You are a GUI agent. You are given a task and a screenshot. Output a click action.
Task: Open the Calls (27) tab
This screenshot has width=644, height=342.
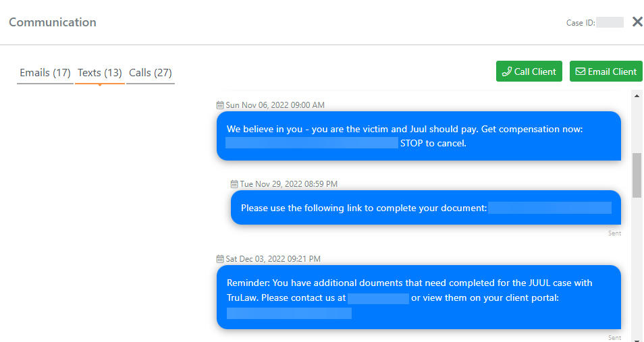click(150, 72)
